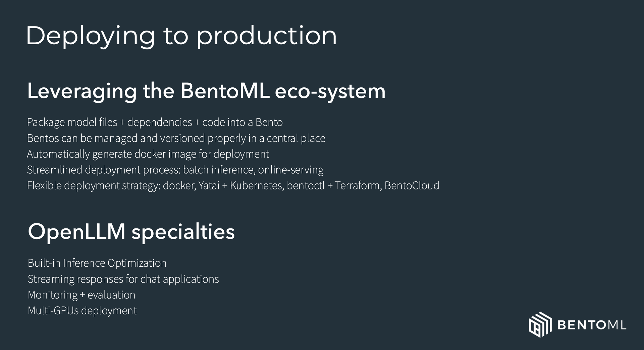
Task: Click the word BentoCloud
Action: [412, 185]
